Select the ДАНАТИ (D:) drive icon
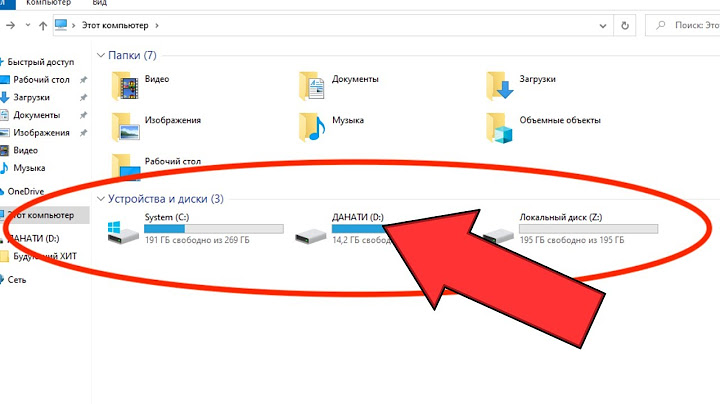 tap(310, 236)
